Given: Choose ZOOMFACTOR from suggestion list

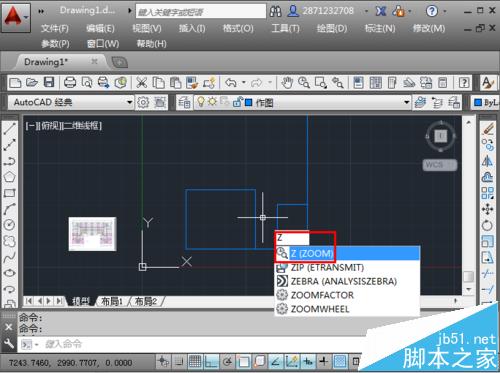Looking at the screenshot, I should [347, 295].
